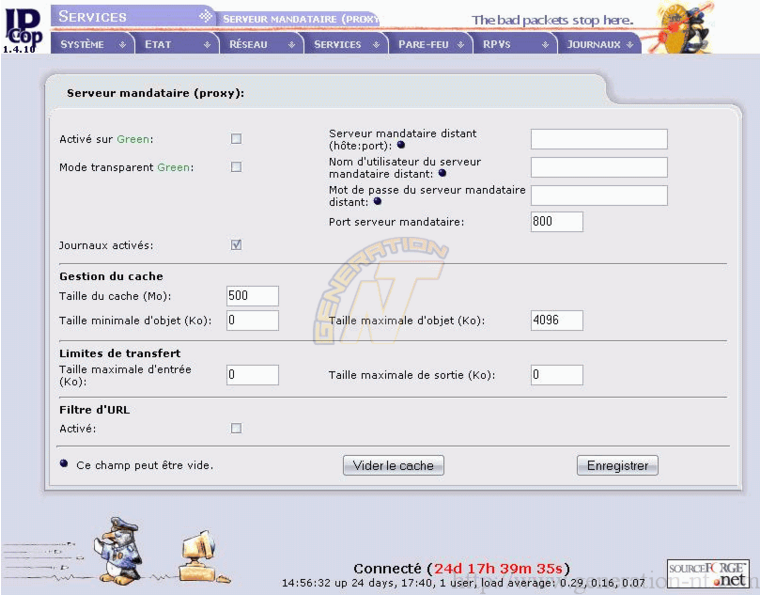The width and height of the screenshot is (760, 595).
Task: Click the green 'Green' word in Activé sur
Action: (x=133, y=139)
